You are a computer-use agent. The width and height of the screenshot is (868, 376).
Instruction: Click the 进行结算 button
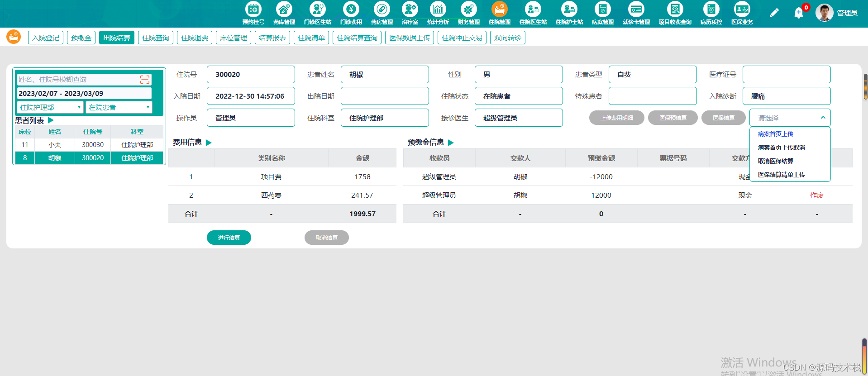pyautogui.click(x=229, y=238)
